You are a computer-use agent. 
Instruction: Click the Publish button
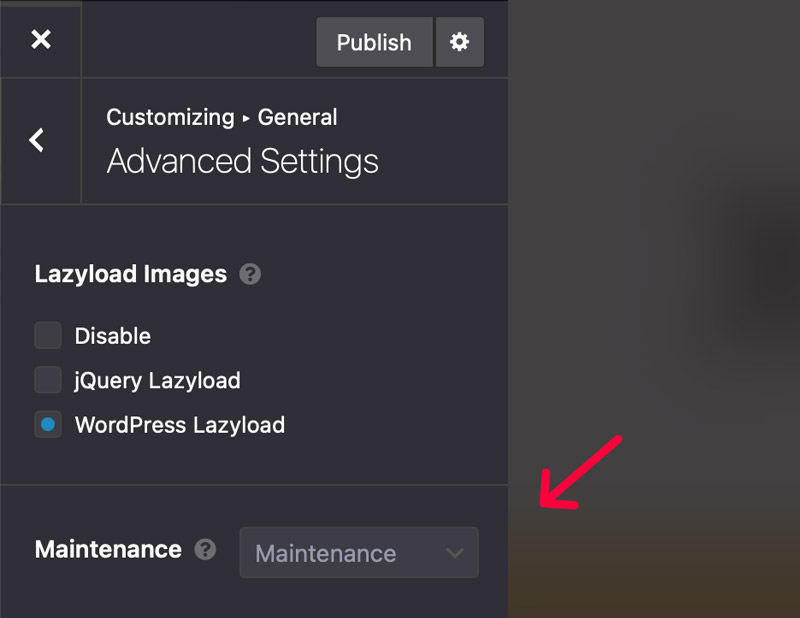coord(374,42)
